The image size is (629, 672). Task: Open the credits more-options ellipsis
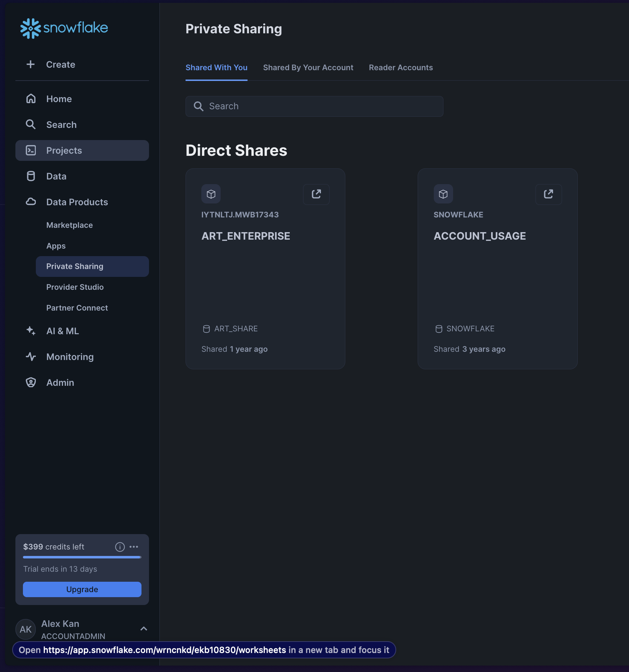(x=134, y=547)
